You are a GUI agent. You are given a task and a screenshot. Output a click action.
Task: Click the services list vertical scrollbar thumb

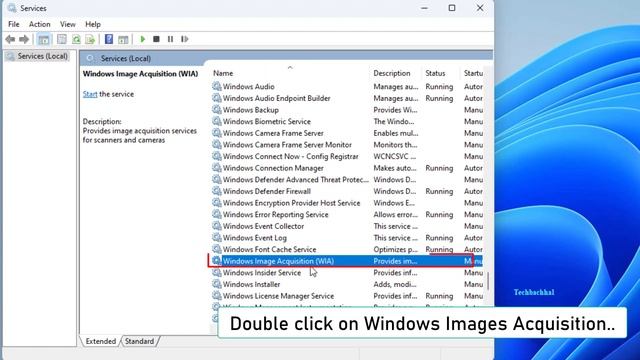(x=488, y=280)
